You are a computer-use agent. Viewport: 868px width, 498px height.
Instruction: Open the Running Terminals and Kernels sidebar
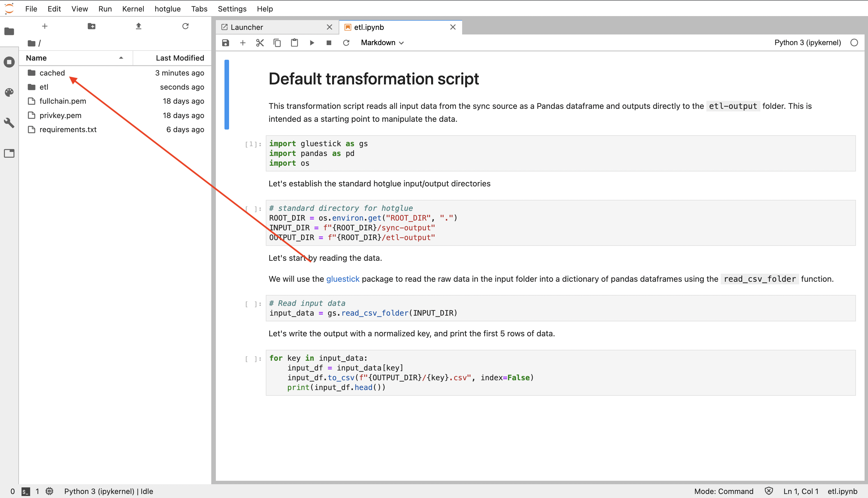click(x=9, y=62)
